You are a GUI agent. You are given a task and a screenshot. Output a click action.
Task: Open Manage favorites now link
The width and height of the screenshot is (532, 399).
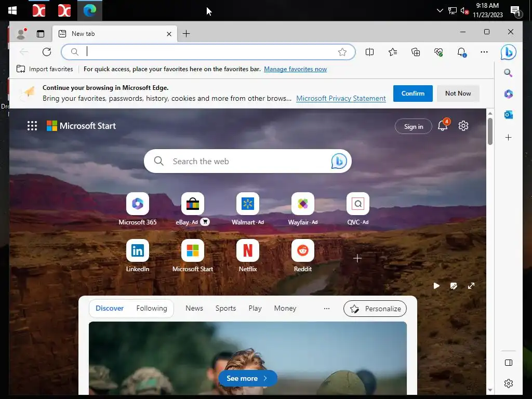[x=295, y=69]
